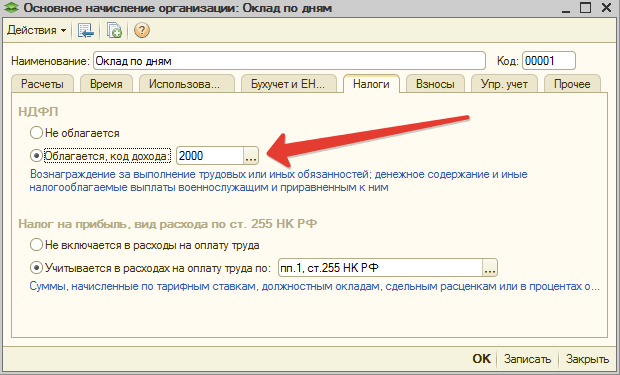The width and height of the screenshot is (620, 375).
Task: Click the НДФЛ section heading
Action: pyautogui.click(x=38, y=112)
